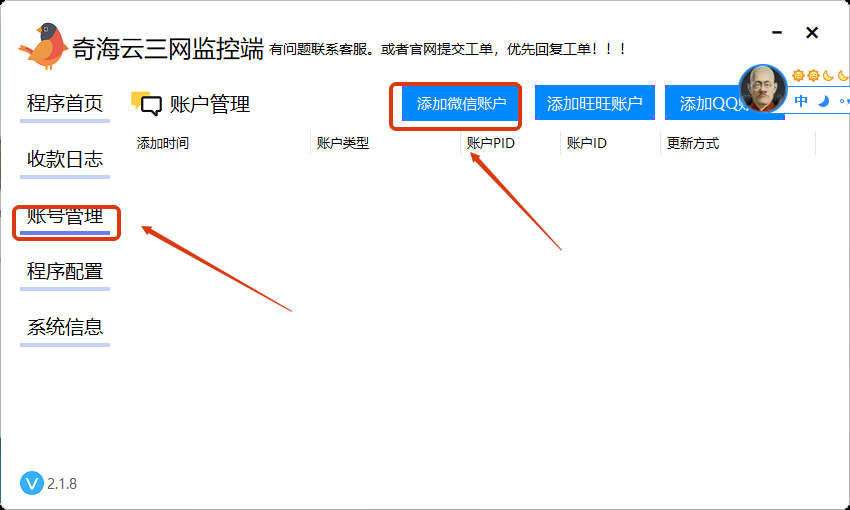Open the 系统信息 tab
The image size is (850, 510).
click(x=65, y=327)
